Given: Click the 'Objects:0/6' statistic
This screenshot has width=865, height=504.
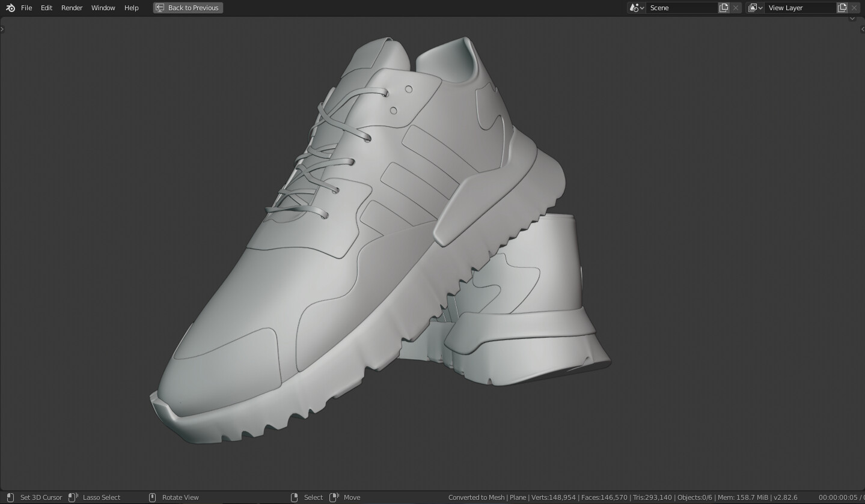Looking at the screenshot, I should pyautogui.click(x=695, y=497).
